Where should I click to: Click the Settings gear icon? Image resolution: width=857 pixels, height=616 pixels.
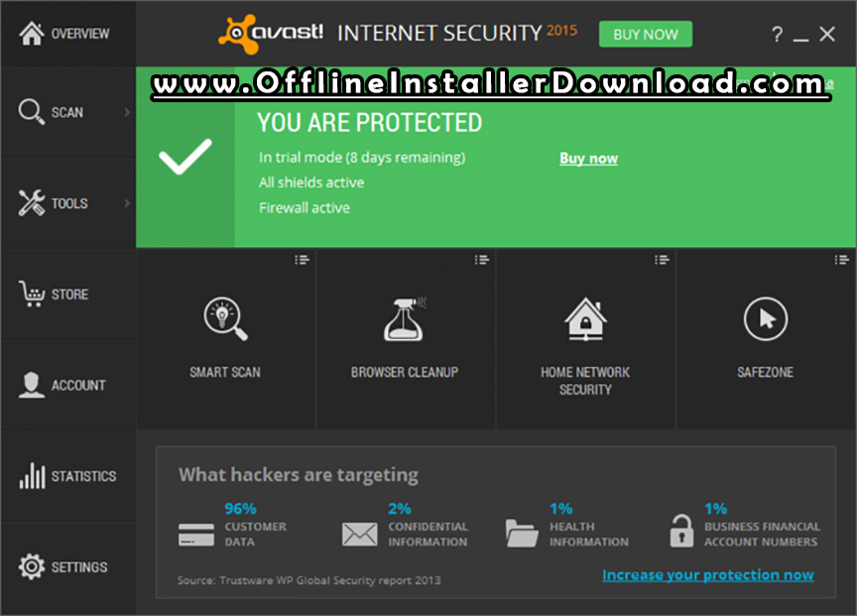[x=32, y=566]
